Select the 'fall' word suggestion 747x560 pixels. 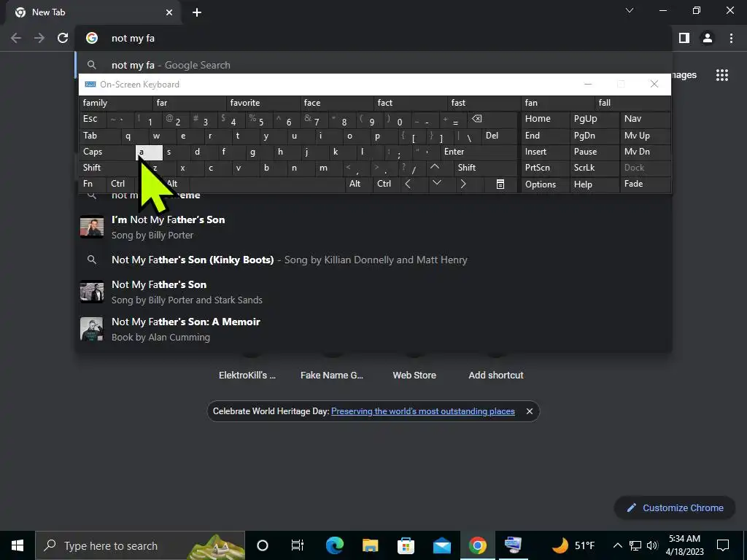[x=632, y=103]
